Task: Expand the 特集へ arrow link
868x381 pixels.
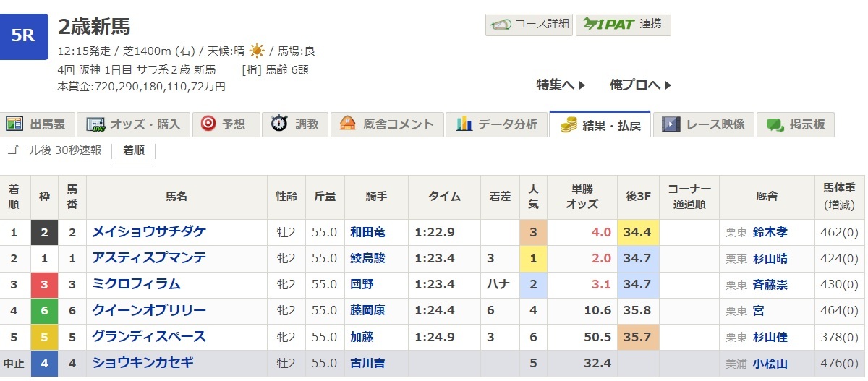Action: [x=561, y=85]
